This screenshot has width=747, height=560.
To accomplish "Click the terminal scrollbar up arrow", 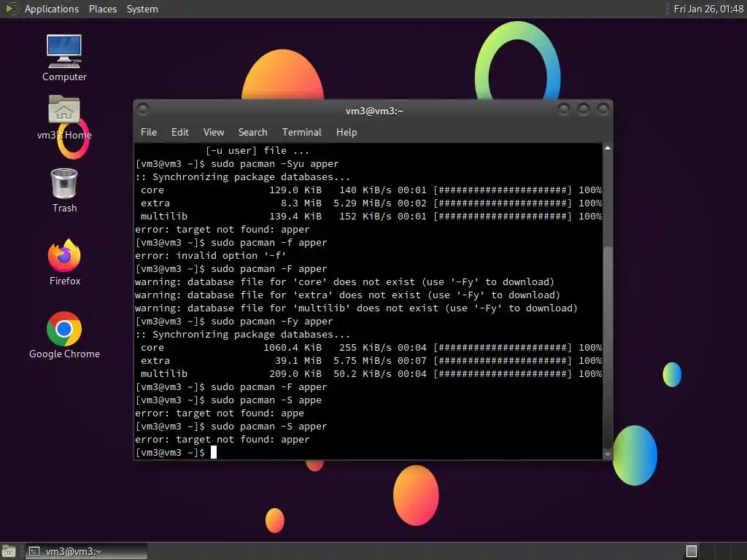I will click(x=608, y=149).
